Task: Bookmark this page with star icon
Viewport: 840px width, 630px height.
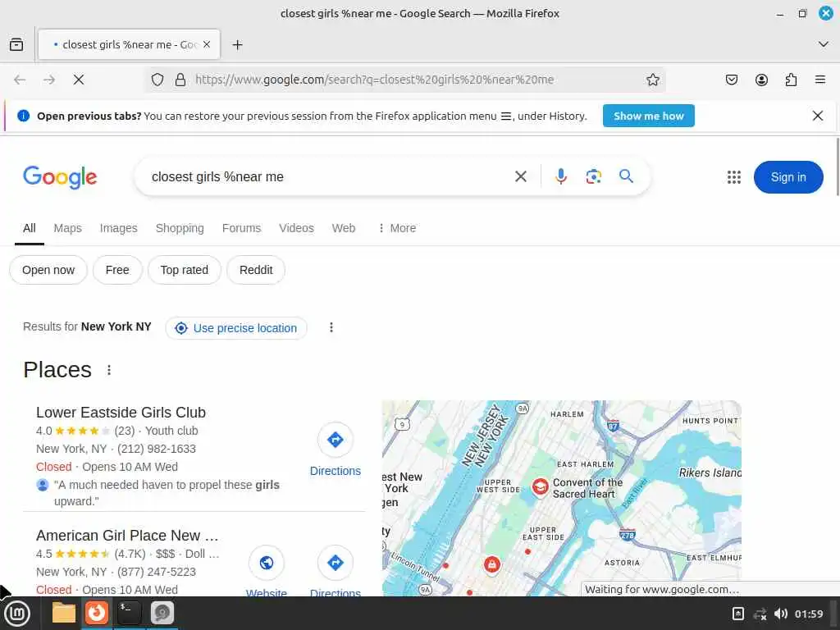Action: click(652, 80)
